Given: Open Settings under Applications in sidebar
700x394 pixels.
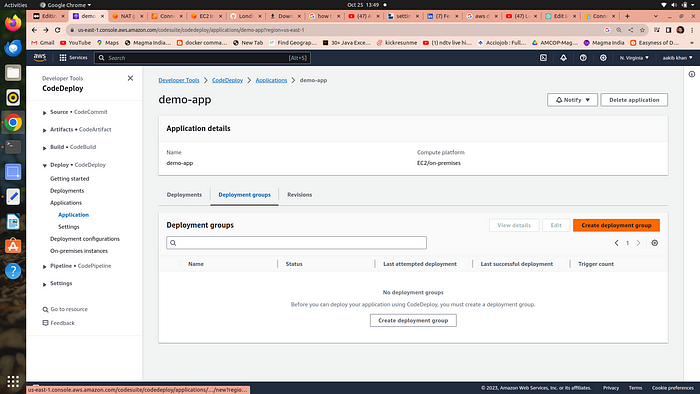Looking at the screenshot, I should (x=69, y=227).
